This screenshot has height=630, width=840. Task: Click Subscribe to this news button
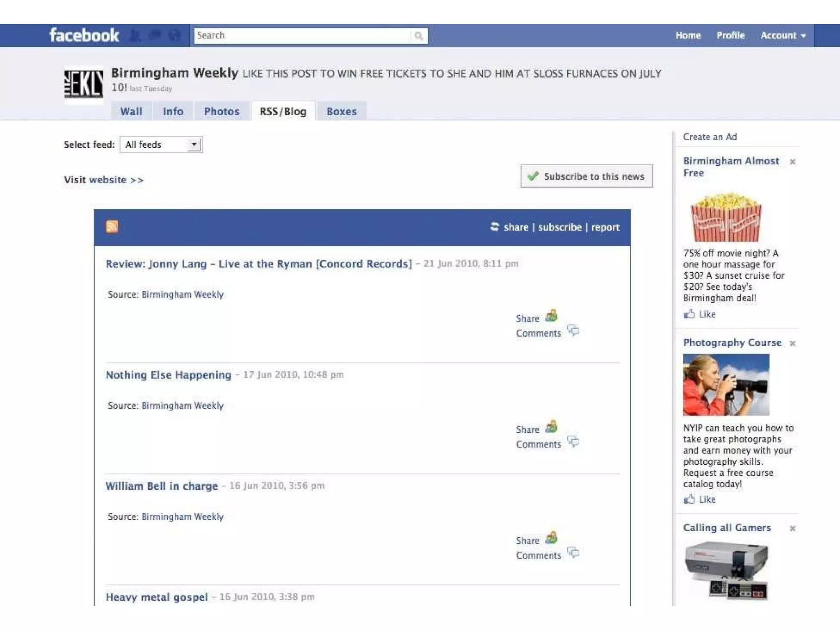(x=587, y=176)
